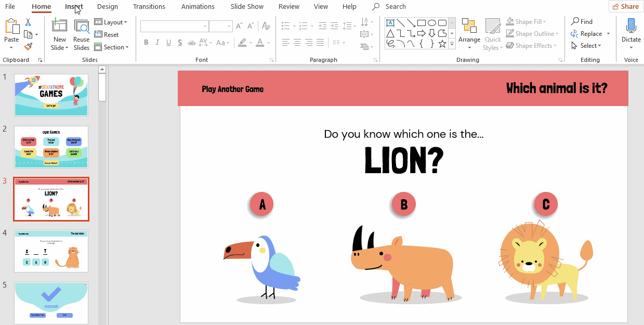Switch to the Transitions tab

[x=149, y=7]
